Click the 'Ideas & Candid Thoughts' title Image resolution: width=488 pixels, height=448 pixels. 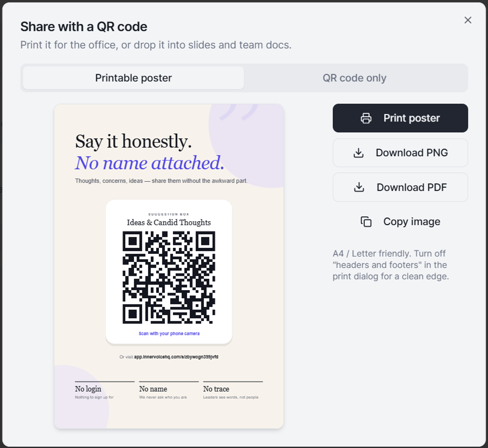(x=169, y=223)
